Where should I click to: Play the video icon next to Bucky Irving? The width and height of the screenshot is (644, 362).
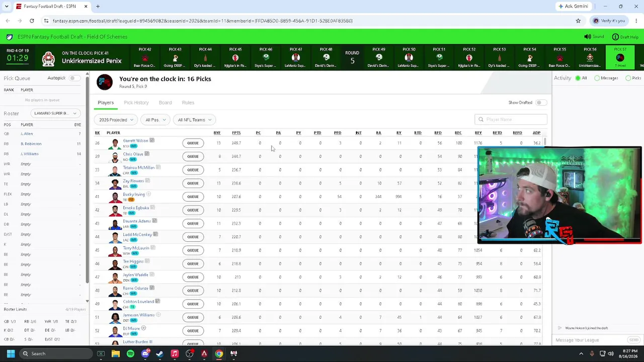coord(148,194)
